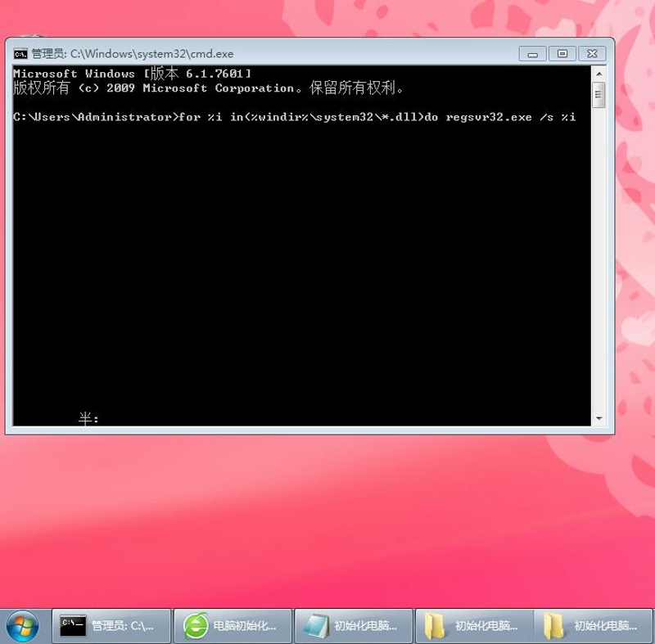Click the Windows Start orb
This screenshot has height=644, width=655.
23,626
